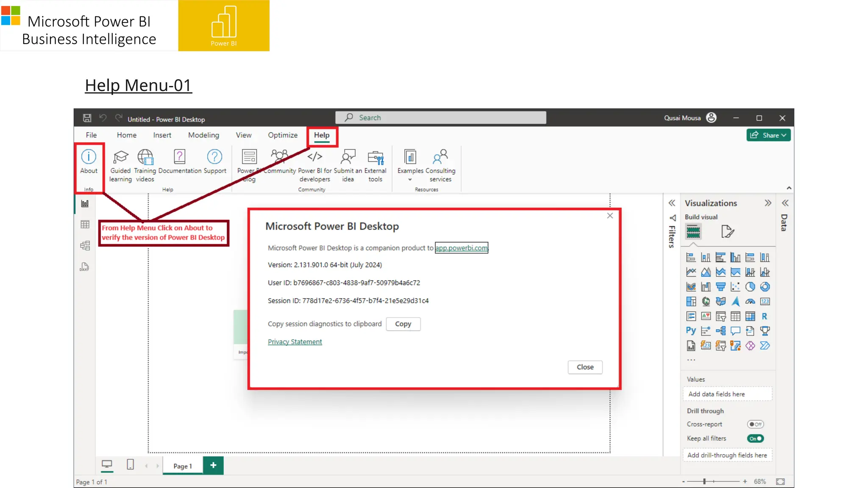Select the Python visual

(x=691, y=331)
